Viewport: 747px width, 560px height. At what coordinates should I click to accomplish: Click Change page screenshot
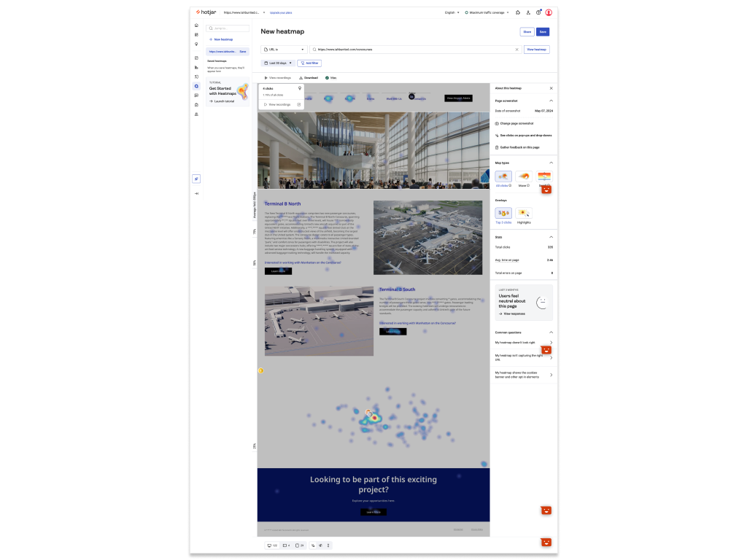[514, 123]
